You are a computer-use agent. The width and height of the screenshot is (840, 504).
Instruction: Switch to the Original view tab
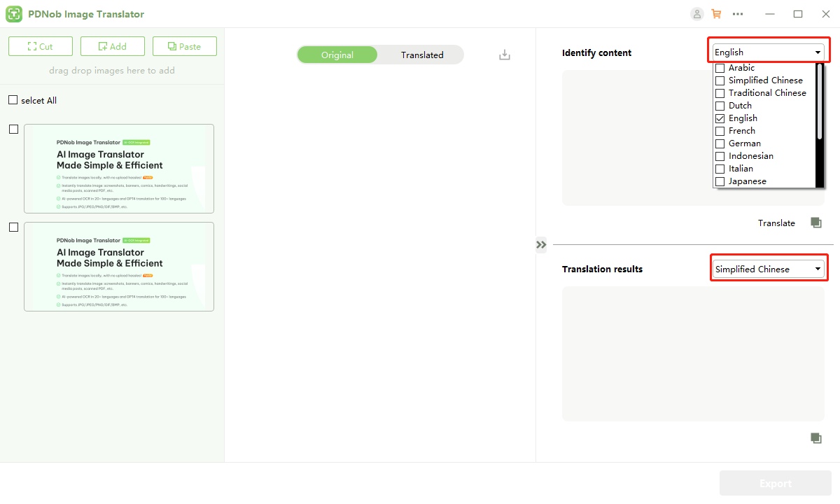point(337,55)
